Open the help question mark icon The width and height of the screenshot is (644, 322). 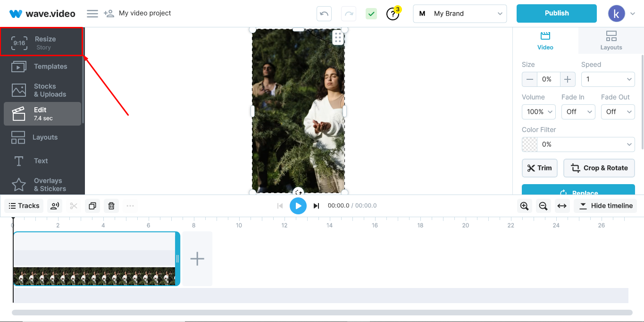[392, 14]
